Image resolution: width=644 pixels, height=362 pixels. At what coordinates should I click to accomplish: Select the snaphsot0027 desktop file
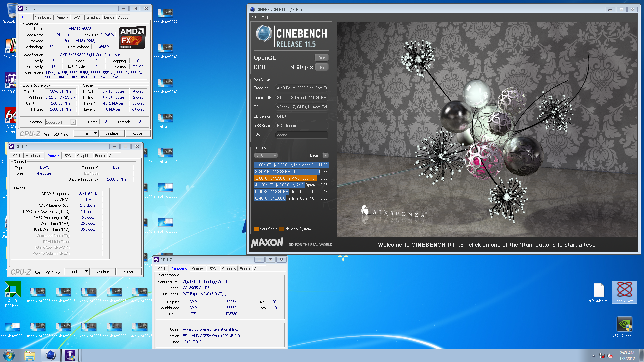click(165, 16)
